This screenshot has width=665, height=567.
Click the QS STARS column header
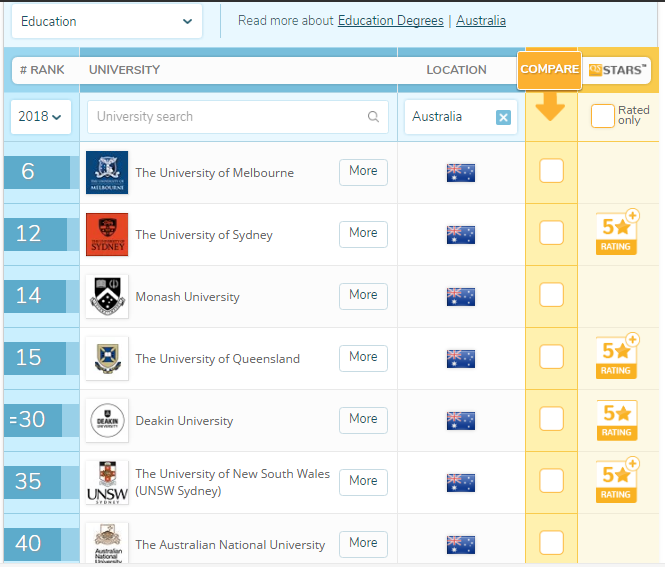tap(618, 70)
